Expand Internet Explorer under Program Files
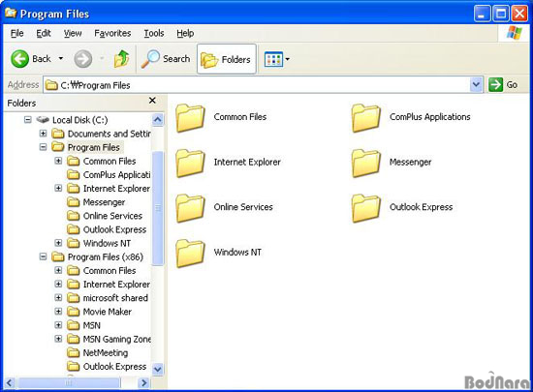This screenshot has width=533, height=392. pyautogui.click(x=58, y=188)
